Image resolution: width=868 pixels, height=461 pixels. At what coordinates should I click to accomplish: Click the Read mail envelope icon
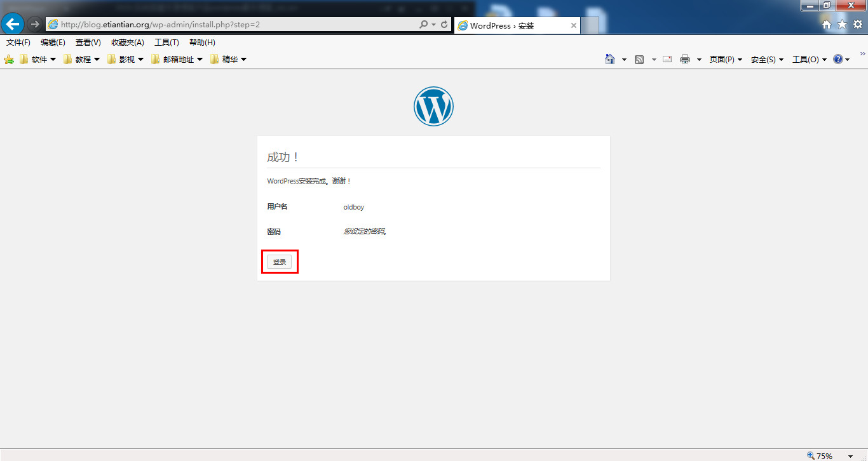tap(667, 59)
